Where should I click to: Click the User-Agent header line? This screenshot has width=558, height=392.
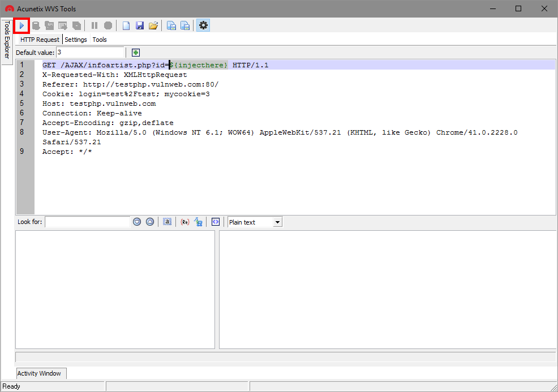click(x=280, y=132)
